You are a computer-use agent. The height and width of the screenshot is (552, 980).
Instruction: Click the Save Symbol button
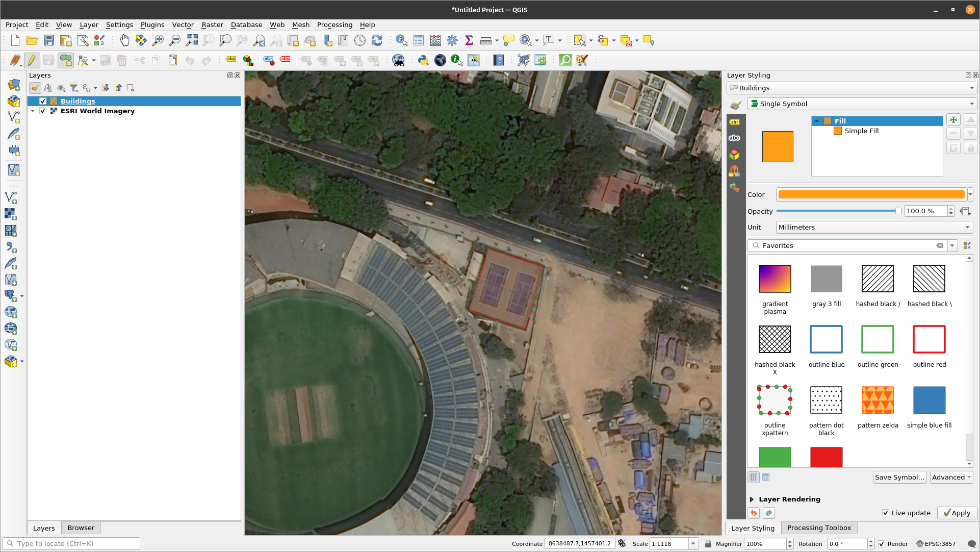(899, 478)
